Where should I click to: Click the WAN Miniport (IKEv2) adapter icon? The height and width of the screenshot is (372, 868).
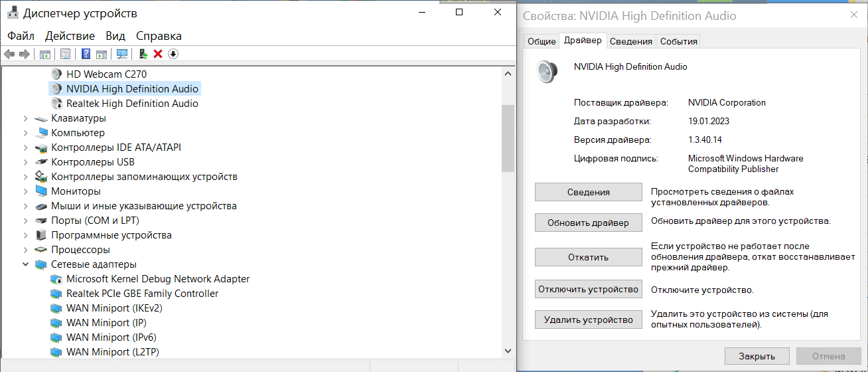point(56,308)
